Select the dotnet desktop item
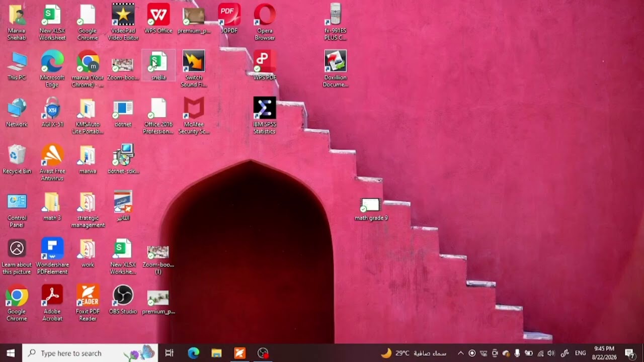Screen dimensions: 644x362 tap(123, 113)
